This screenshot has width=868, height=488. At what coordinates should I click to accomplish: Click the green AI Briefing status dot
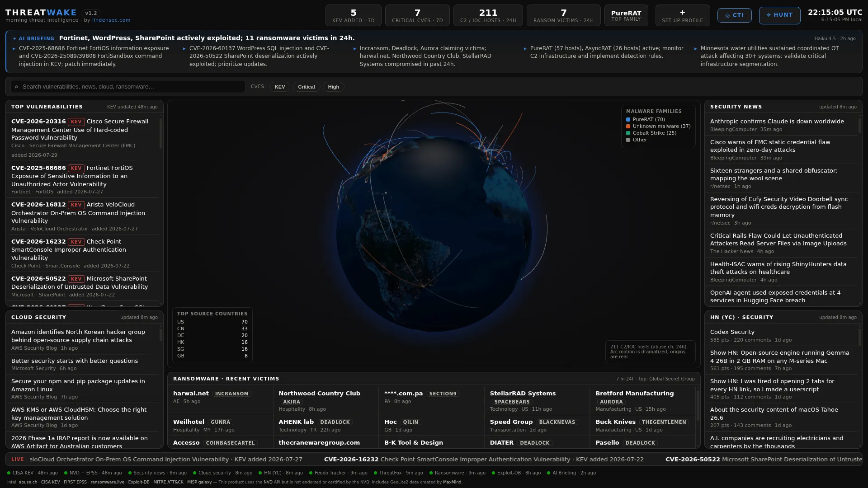tap(548, 473)
